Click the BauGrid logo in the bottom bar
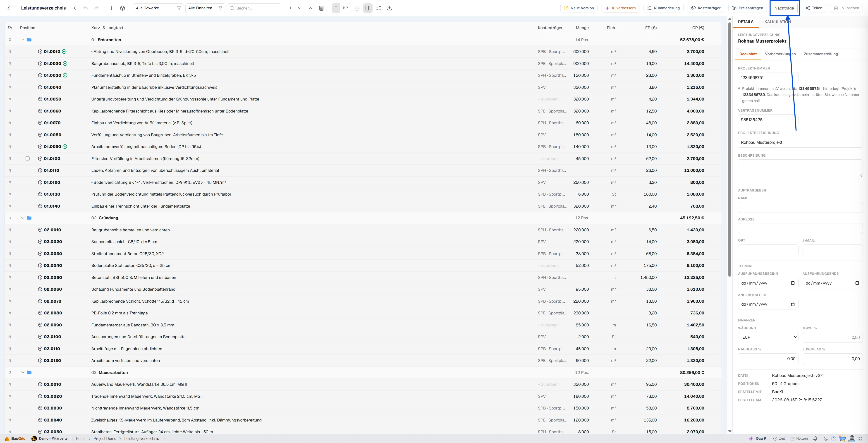 pos(15,439)
